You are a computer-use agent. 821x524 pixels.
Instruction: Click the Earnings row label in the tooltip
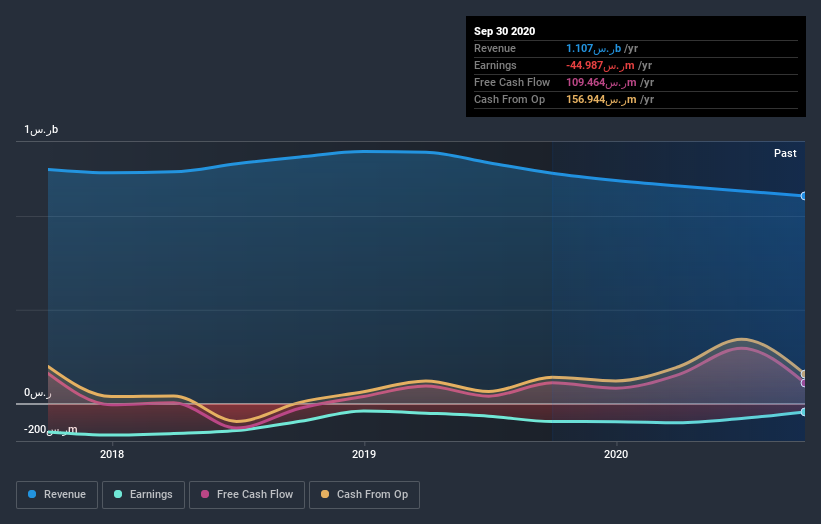[x=495, y=65]
